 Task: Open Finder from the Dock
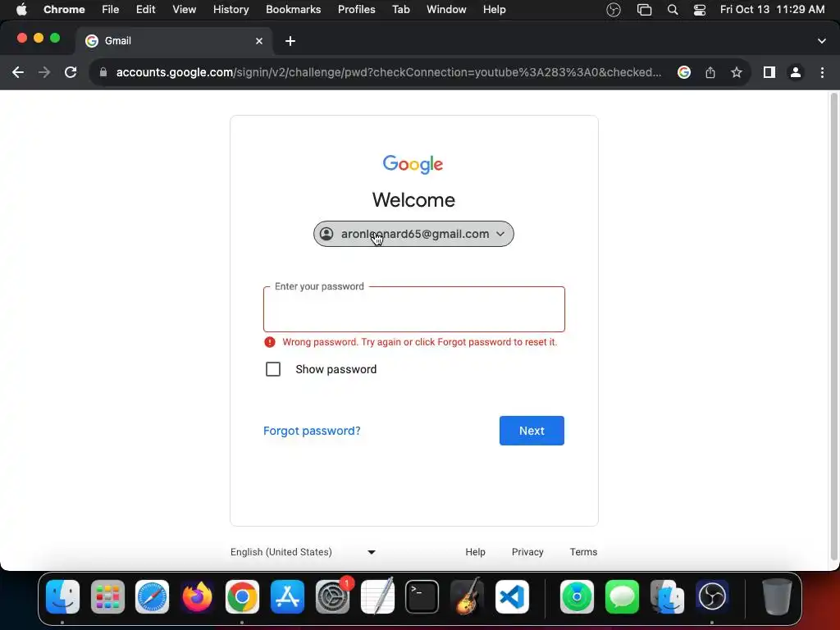coord(62,596)
